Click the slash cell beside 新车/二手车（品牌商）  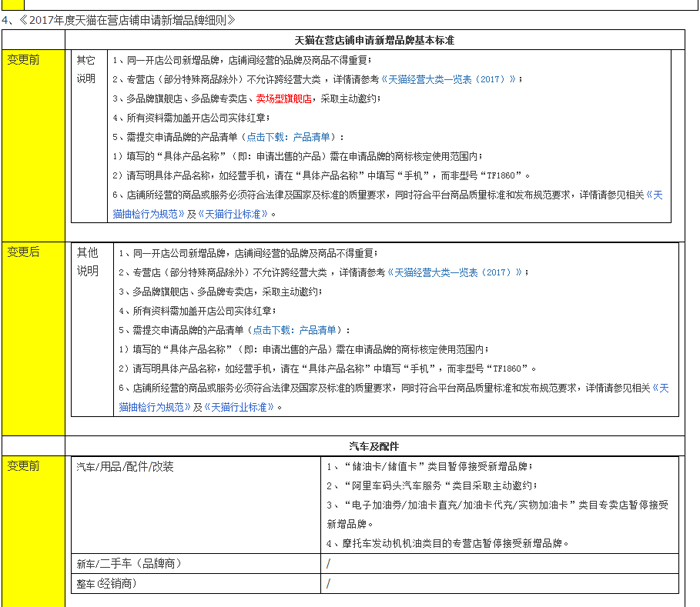point(500,564)
